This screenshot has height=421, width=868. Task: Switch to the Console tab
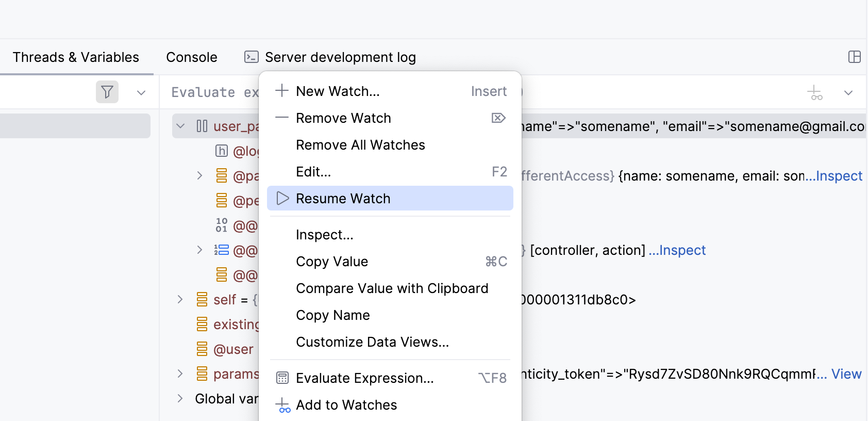pyautogui.click(x=192, y=57)
